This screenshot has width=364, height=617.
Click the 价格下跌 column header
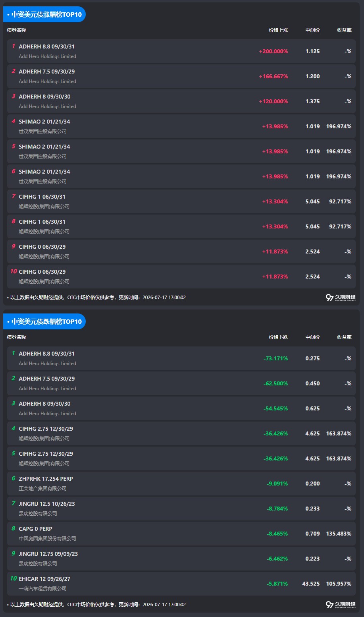(x=278, y=337)
